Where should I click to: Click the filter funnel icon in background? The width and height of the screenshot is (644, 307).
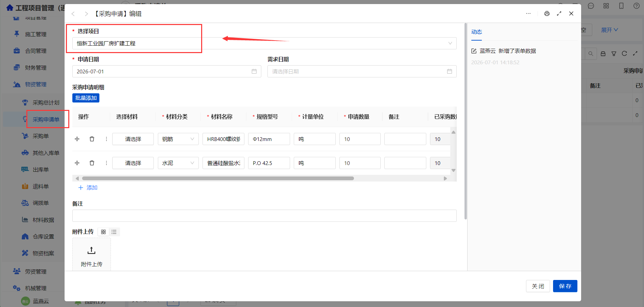614,53
